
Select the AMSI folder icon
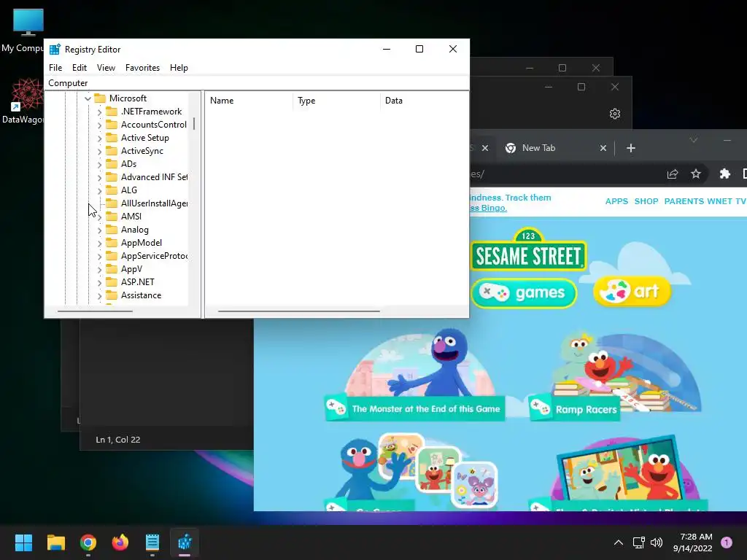pos(112,216)
